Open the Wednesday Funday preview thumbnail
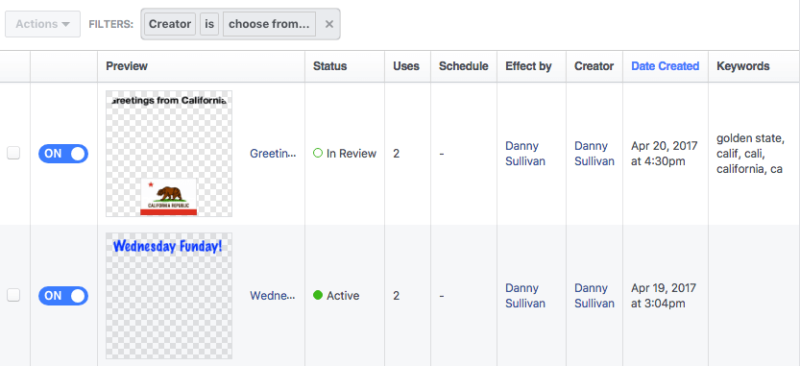The height and width of the screenshot is (366, 800). click(x=169, y=296)
